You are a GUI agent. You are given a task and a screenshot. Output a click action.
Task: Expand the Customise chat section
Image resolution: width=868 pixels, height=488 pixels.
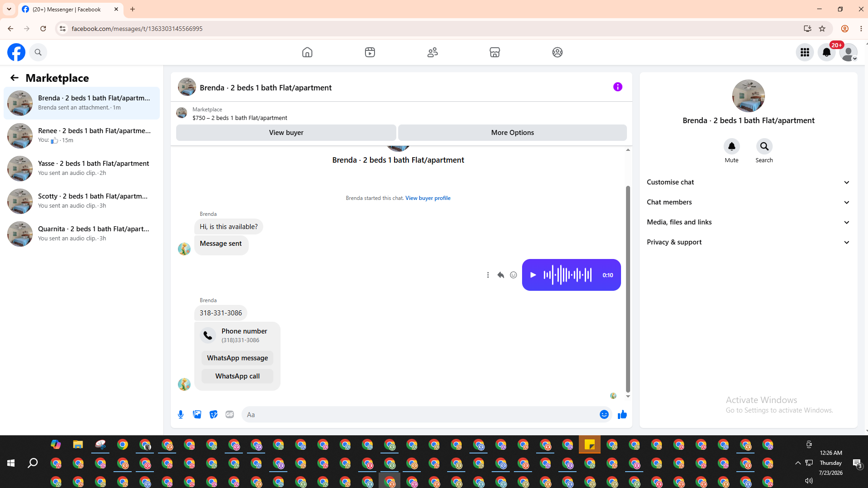[x=748, y=182]
